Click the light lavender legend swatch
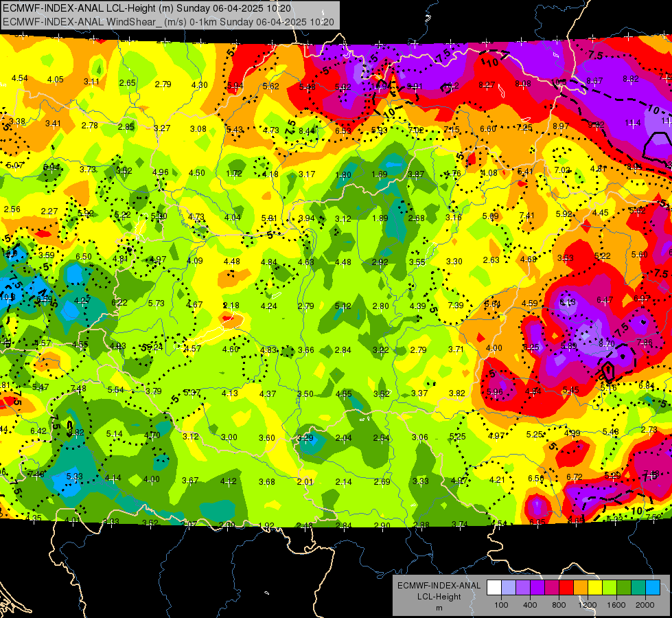The image size is (672, 618). pyautogui.click(x=509, y=588)
